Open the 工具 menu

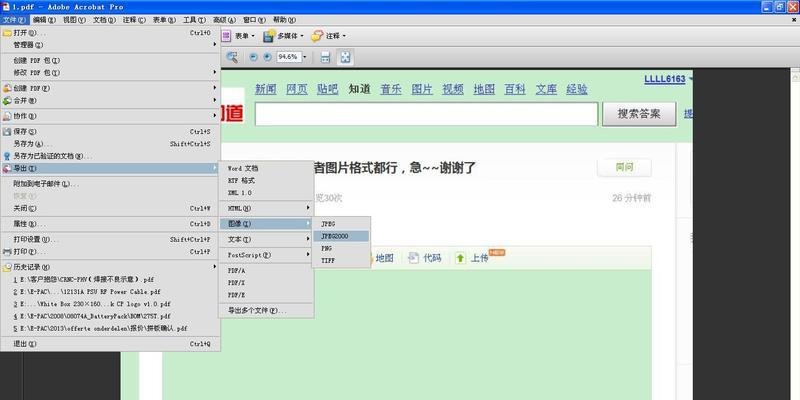coord(194,20)
